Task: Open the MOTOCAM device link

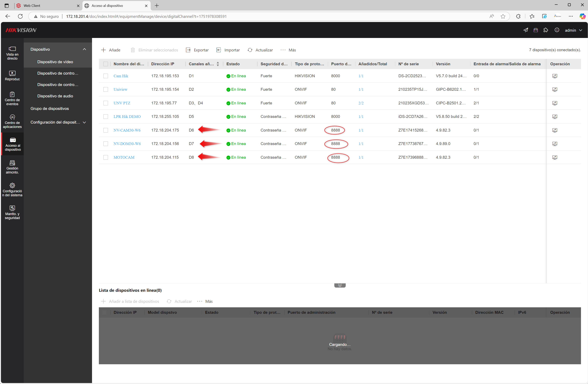Action: coord(124,157)
